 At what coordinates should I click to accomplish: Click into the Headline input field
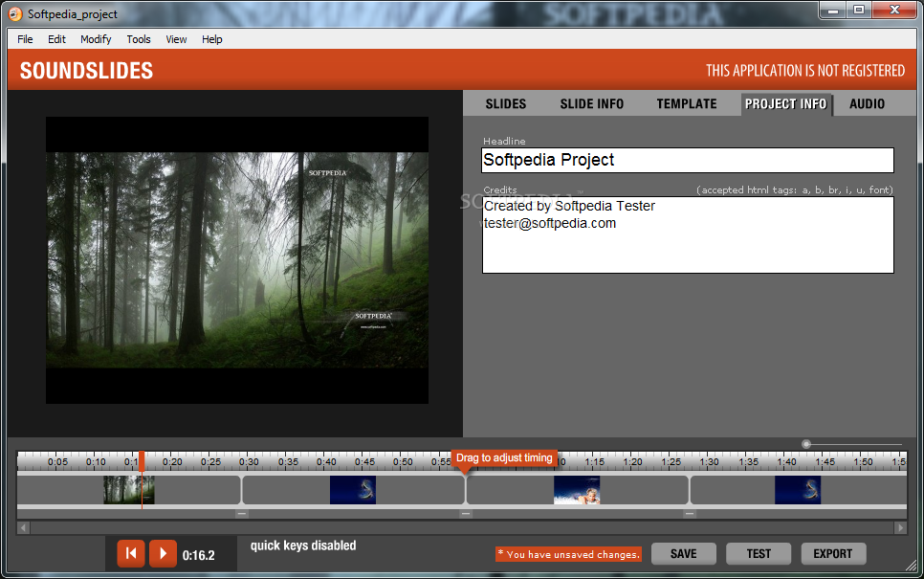tap(688, 160)
